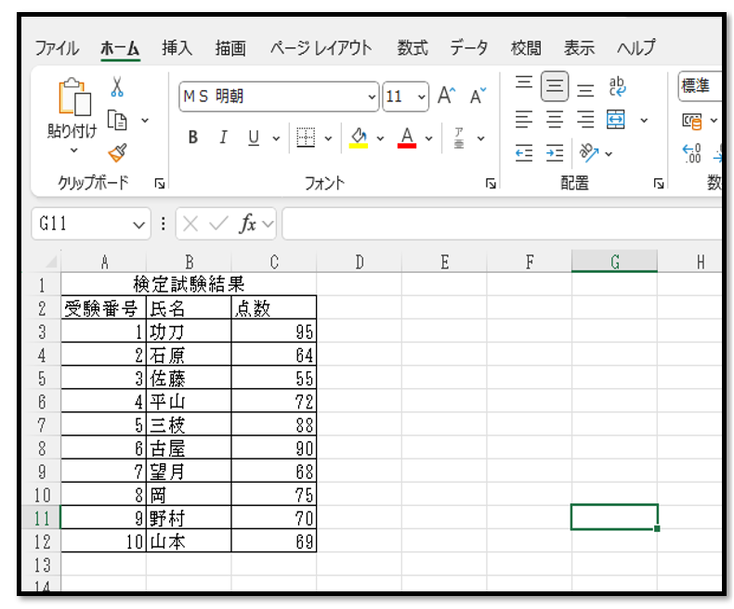
Task: Click the Wrap Text icon
Action: [617, 86]
